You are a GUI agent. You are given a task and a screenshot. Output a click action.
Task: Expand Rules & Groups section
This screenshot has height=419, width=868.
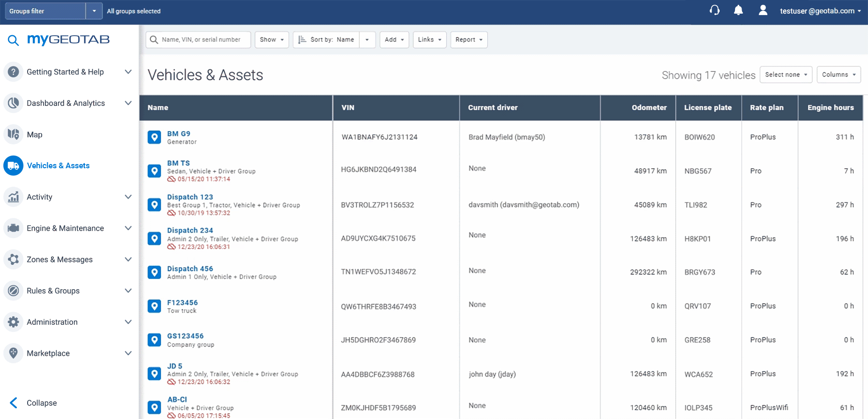128,291
